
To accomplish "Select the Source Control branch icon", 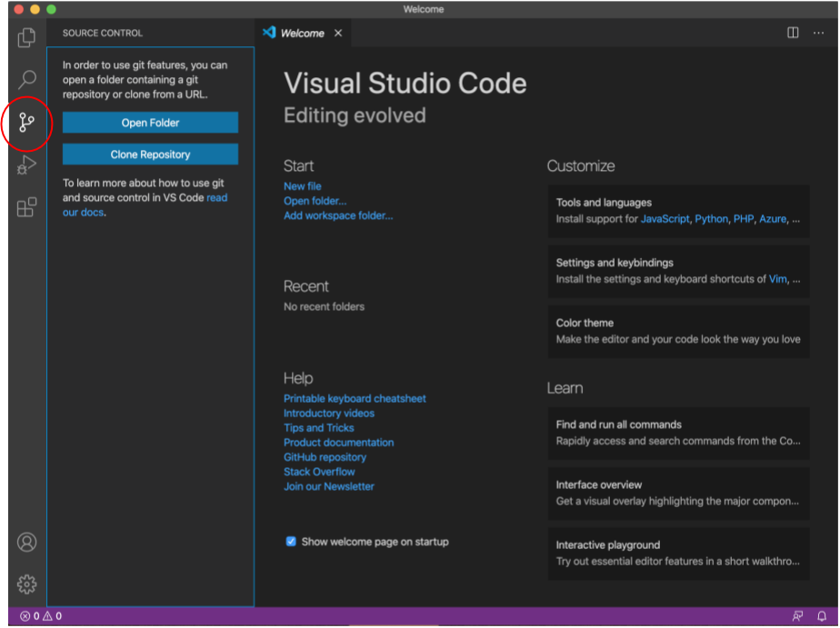I will (x=26, y=123).
